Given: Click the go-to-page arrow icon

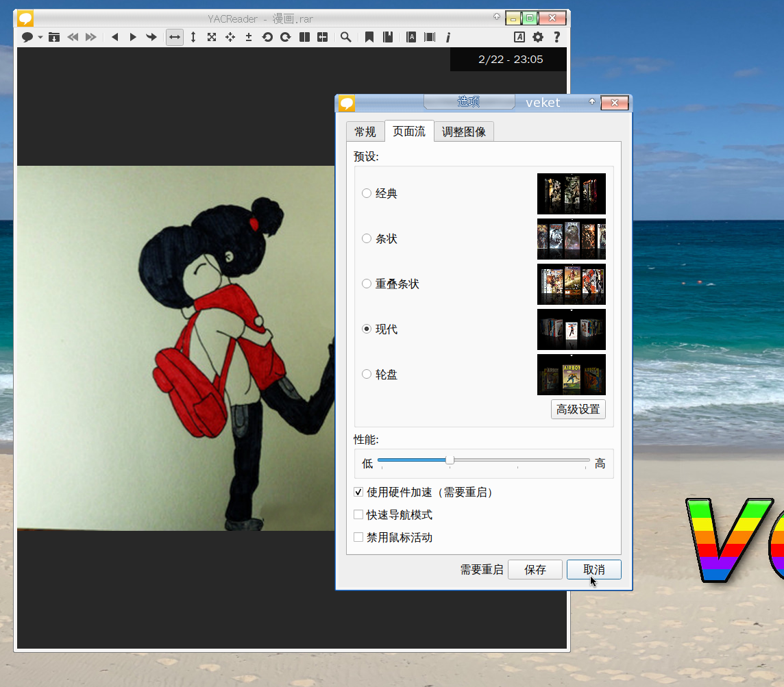Looking at the screenshot, I should coord(151,37).
